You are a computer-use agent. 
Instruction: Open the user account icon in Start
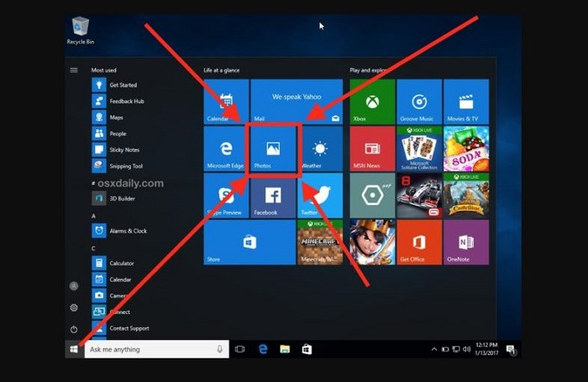point(74,286)
